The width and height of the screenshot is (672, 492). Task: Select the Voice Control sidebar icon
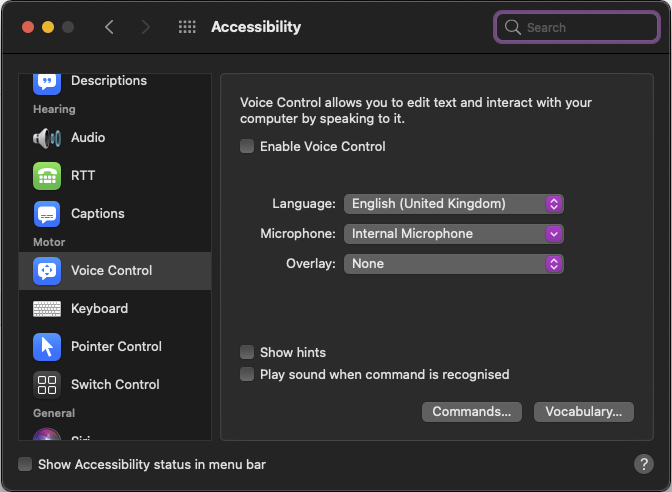click(x=47, y=271)
